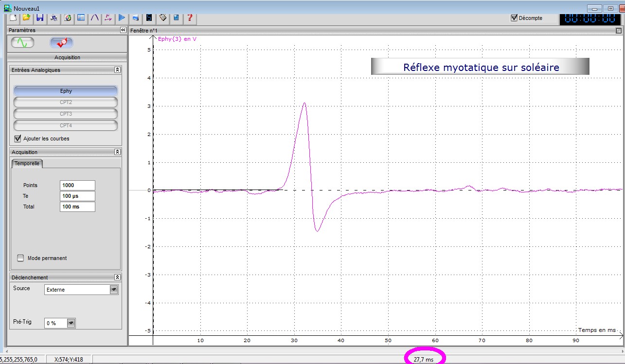625x364 pixels.
Task: Uncheck Ajouter les courbes checkbox
Action: coord(18,139)
